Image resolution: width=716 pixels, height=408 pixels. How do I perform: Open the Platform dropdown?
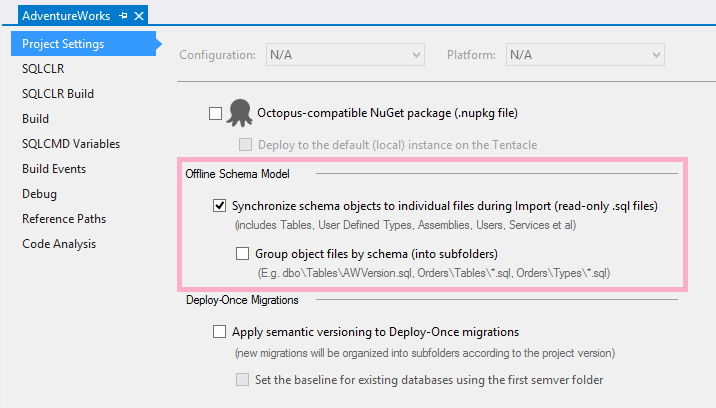[x=585, y=55]
